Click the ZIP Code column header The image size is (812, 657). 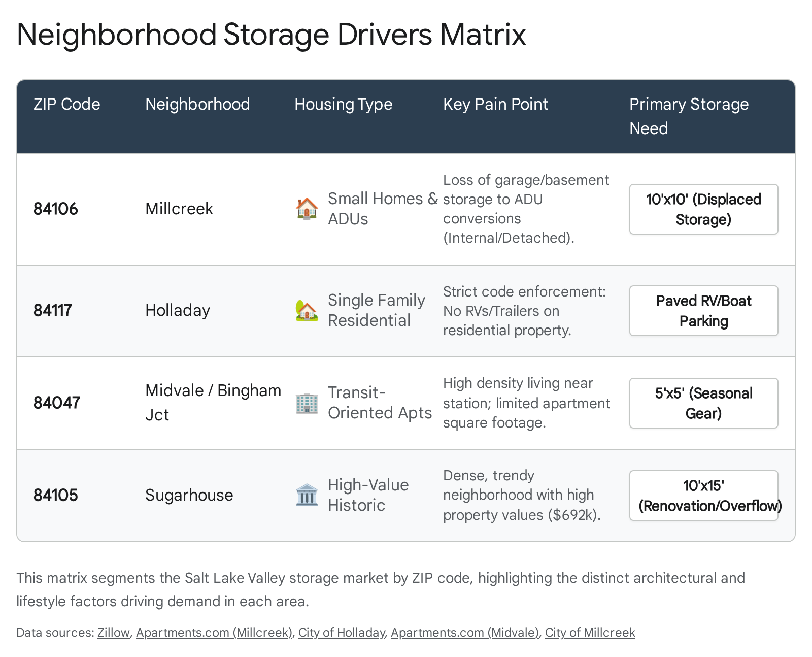point(67,104)
